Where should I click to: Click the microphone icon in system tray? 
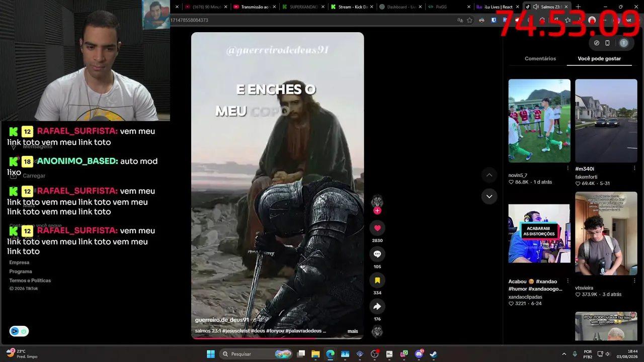click(x=575, y=354)
